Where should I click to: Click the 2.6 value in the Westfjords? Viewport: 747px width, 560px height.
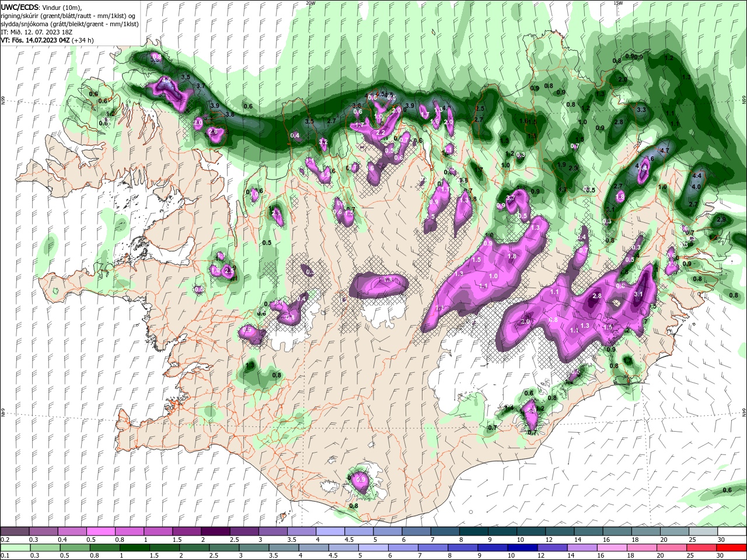point(213,132)
